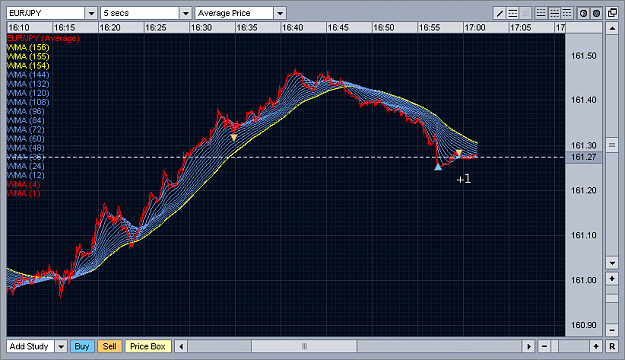Choose gridline style with solid bottom line
The height and width of the screenshot is (360, 625).
(541, 13)
